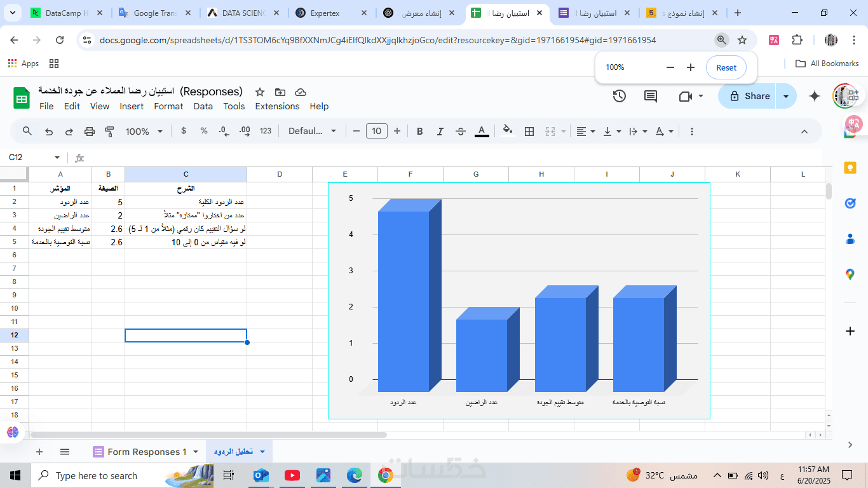The height and width of the screenshot is (488, 868).
Task: Open the Format menu
Action: (x=168, y=106)
